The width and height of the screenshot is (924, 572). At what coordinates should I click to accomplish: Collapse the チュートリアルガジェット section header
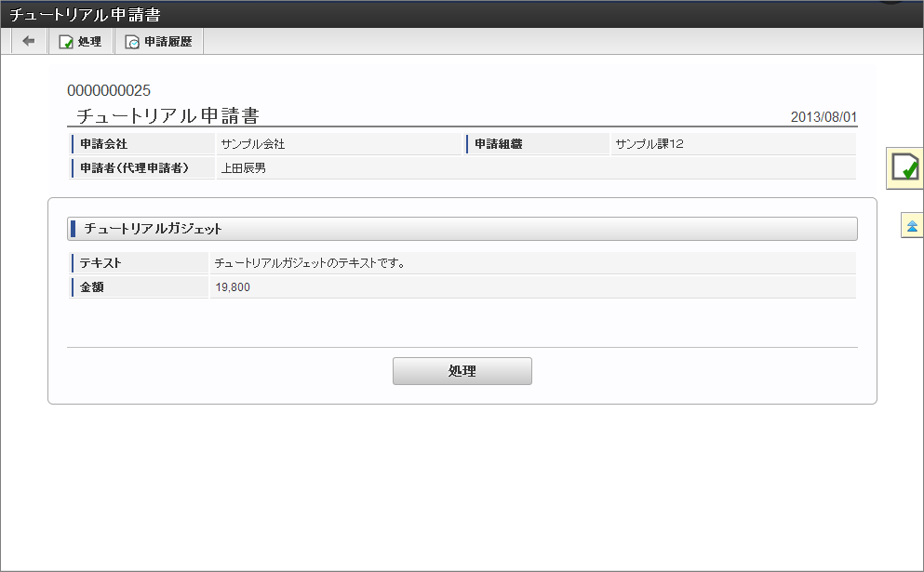click(x=462, y=229)
